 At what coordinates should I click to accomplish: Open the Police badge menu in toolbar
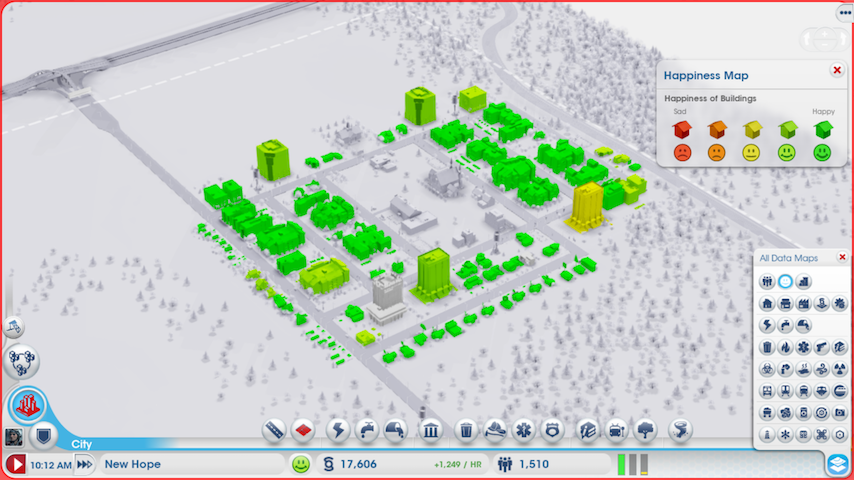click(553, 430)
